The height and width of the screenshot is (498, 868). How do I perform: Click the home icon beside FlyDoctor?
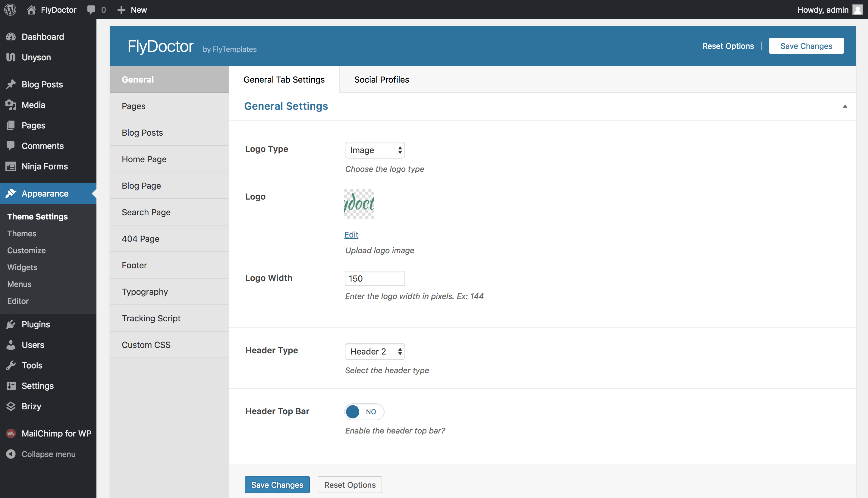pos(31,10)
